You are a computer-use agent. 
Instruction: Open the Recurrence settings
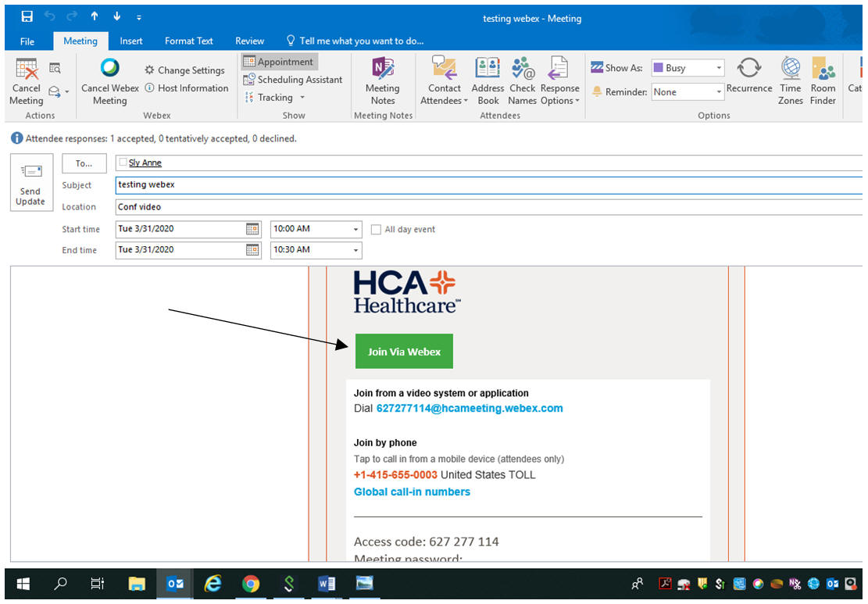point(748,69)
